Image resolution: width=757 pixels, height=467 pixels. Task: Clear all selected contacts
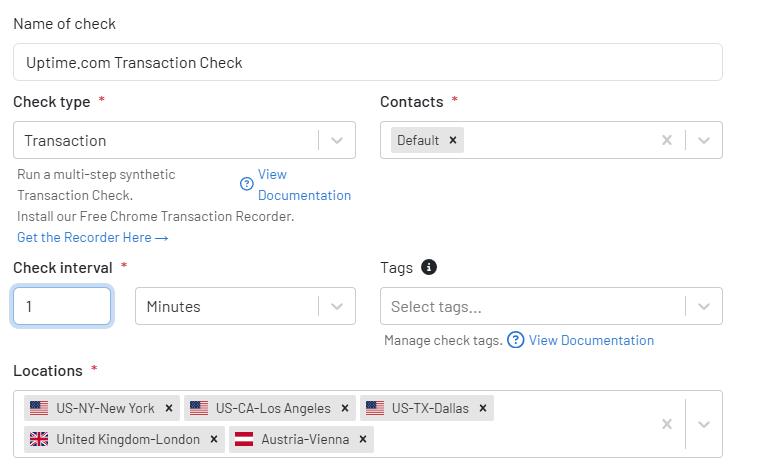[x=667, y=140]
